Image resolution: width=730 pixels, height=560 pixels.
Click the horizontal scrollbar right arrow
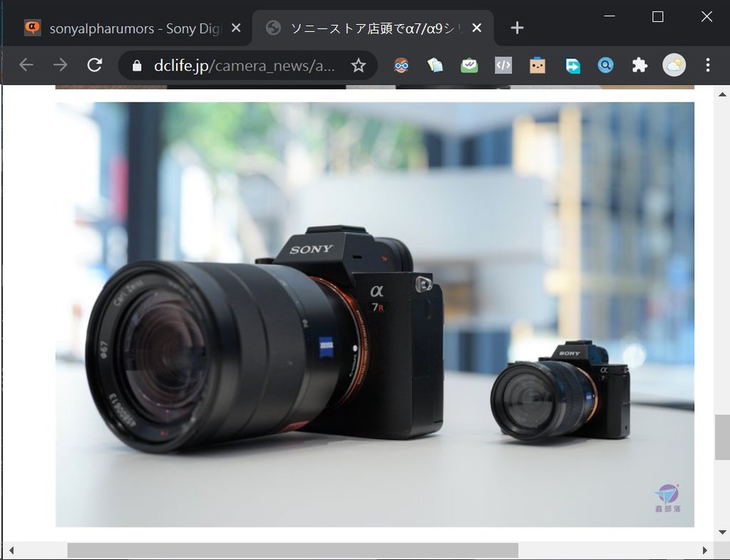(704, 550)
